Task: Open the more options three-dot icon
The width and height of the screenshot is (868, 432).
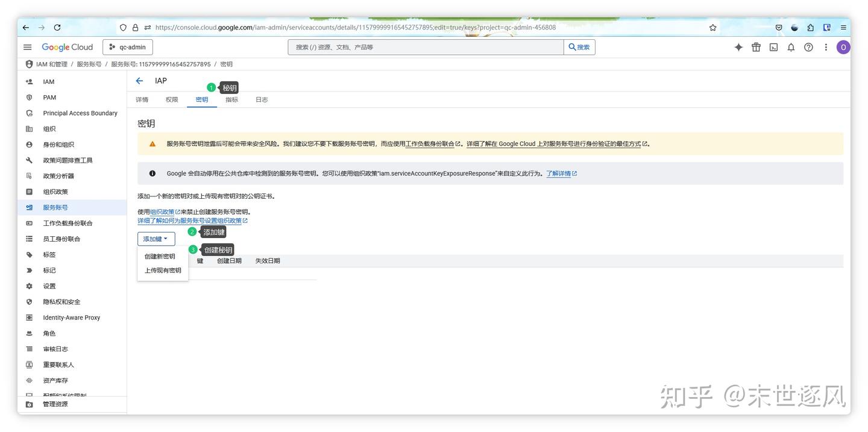Action: tap(826, 46)
